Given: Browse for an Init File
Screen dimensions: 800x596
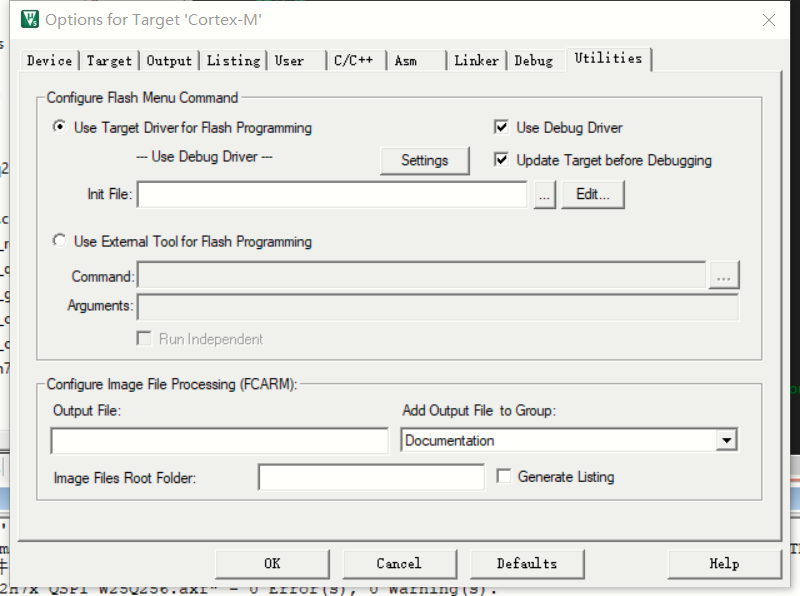Looking at the screenshot, I should tap(544, 194).
